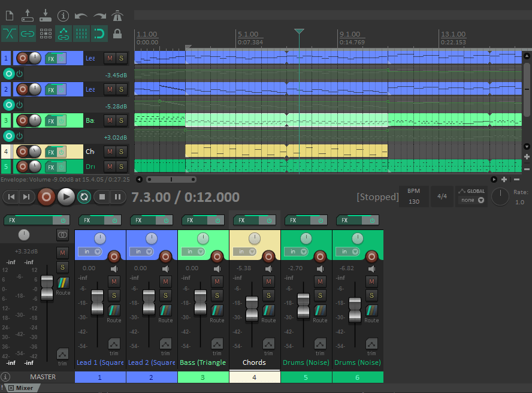The height and width of the screenshot is (393, 532).
Task: Click the redo arrow in toolbar
Action: click(99, 16)
